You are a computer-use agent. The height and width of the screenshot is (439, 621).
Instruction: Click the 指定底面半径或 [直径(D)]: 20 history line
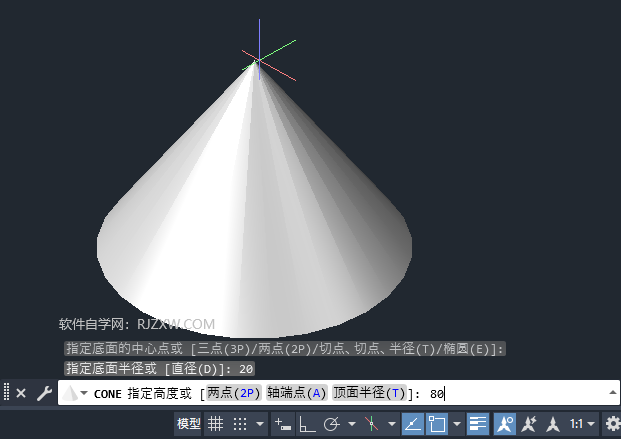pyautogui.click(x=159, y=369)
